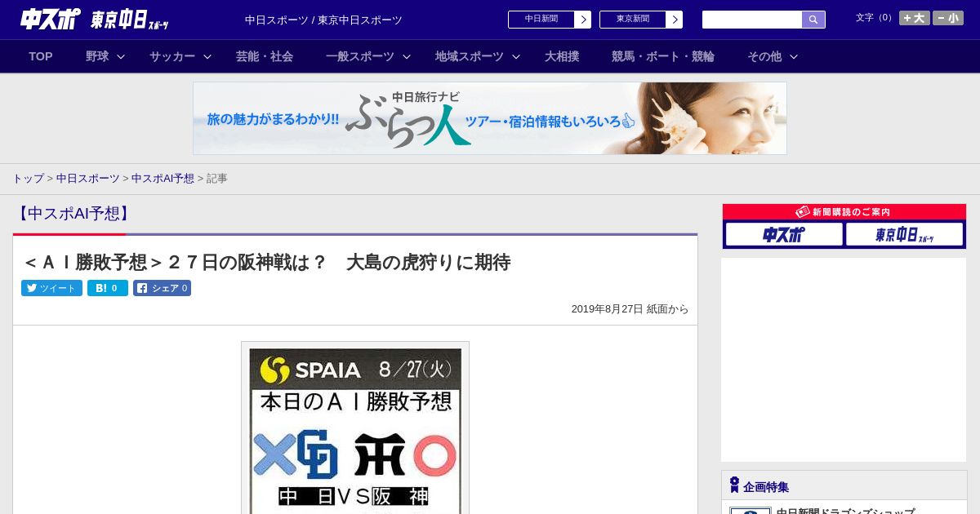Expand the 野球 dropdown chevron

tap(121, 56)
